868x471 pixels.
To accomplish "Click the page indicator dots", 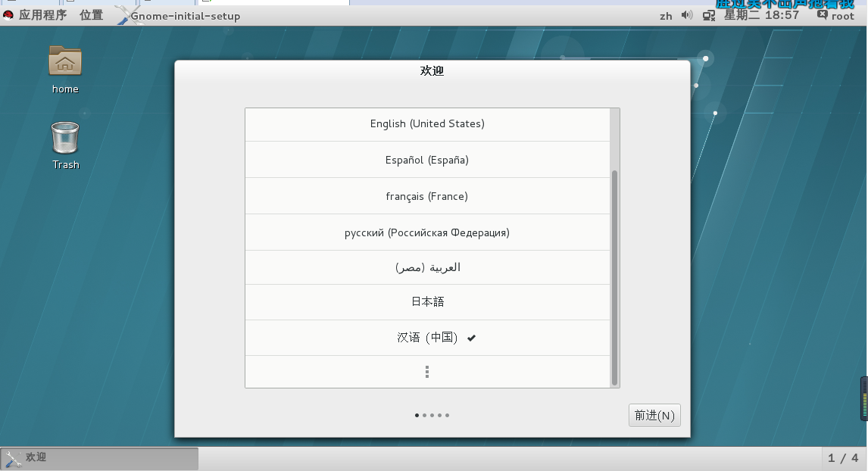I will [432, 415].
